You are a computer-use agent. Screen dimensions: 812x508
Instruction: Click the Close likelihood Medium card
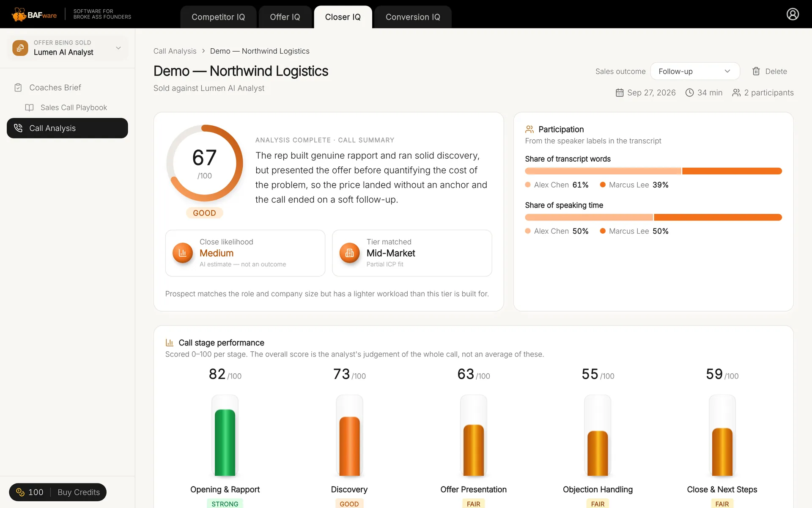(245, 253)
